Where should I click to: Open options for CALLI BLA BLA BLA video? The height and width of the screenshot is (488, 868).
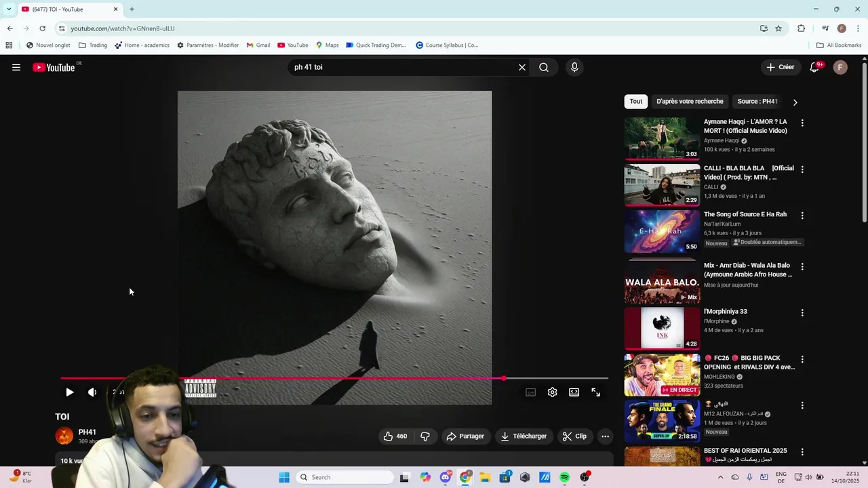tap(802, 169)
